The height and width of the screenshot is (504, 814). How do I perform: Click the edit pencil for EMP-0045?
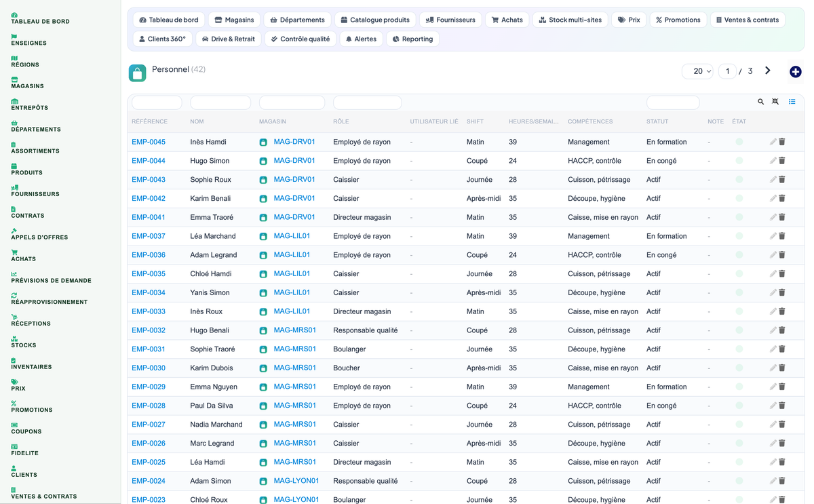pyautogui.click(x=773, y=142)
